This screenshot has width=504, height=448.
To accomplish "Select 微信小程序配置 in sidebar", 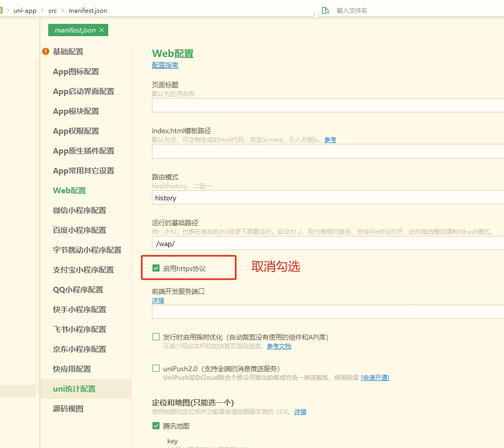I will click(79, 211).
